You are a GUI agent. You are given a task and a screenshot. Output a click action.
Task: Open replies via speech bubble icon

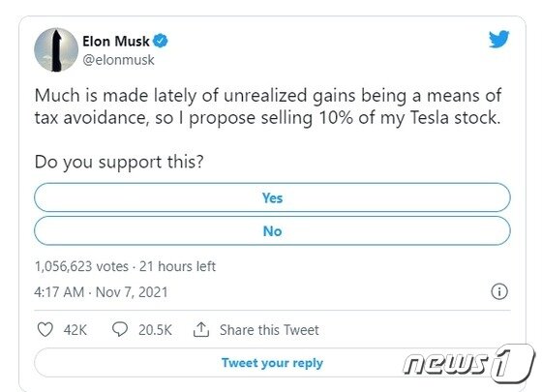click(x=120, y=329)
